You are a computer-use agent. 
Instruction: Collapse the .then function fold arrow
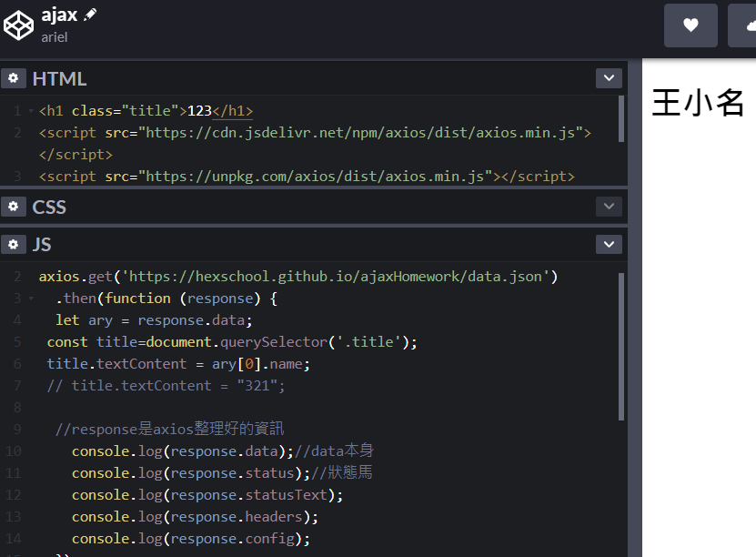[31, 299]
